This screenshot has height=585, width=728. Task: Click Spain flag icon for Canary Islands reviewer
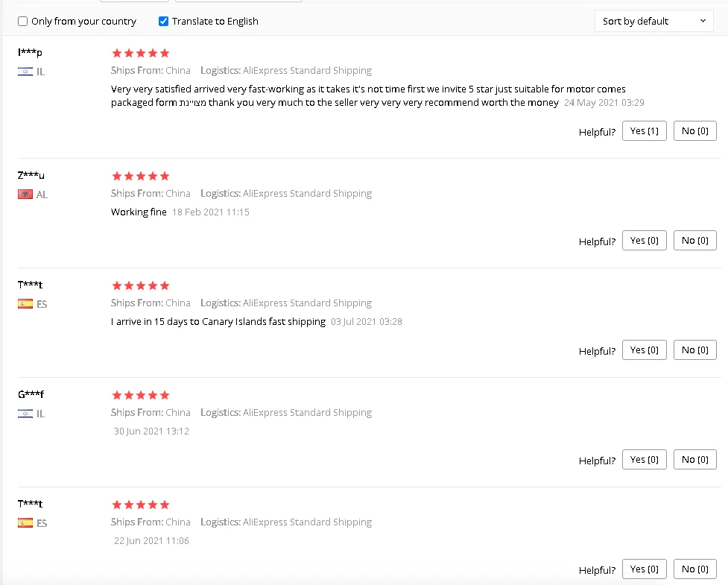tap(25, 303)
